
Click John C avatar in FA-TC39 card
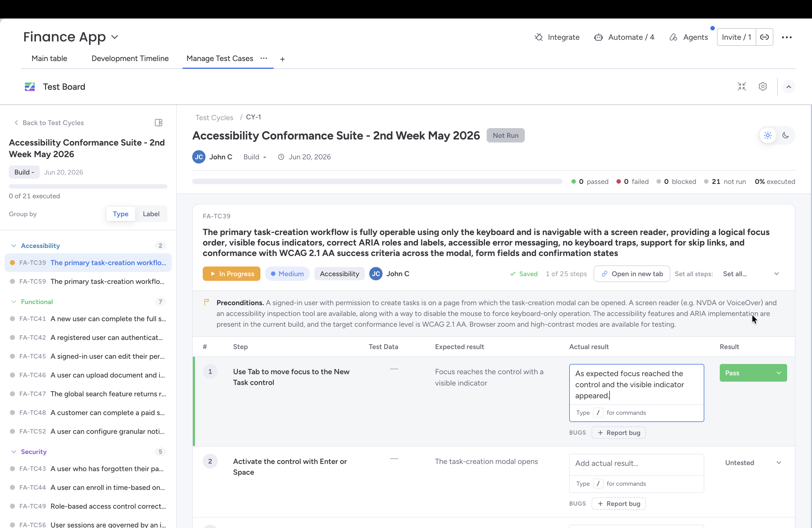(x=376, y=274)
